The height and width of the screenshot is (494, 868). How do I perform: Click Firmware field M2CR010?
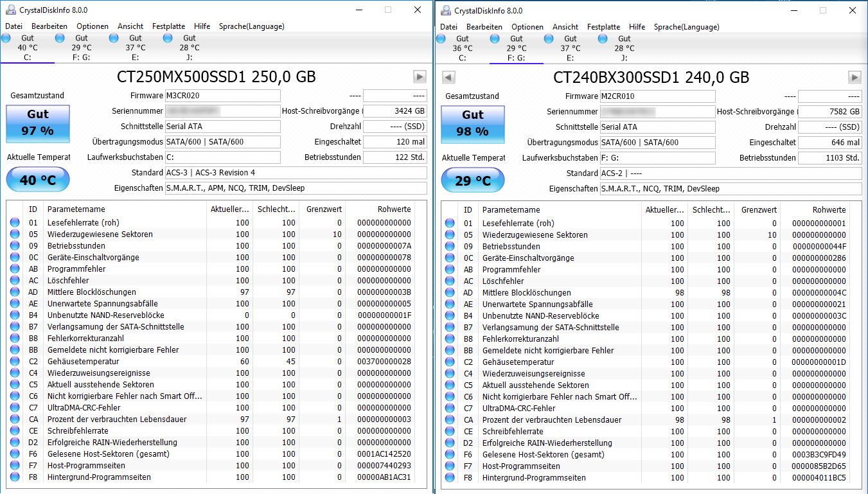[x=658, y=96]
